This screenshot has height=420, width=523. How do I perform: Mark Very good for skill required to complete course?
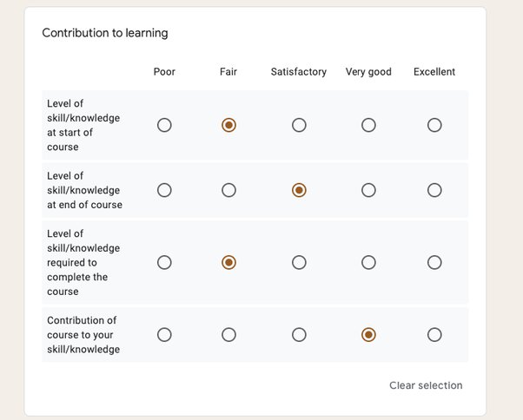[x=368, y=262]
